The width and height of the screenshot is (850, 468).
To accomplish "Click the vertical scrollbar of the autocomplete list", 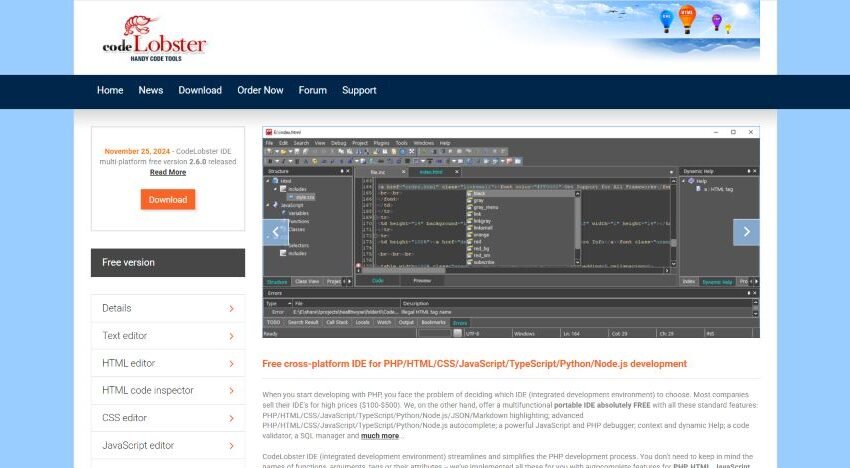I will coord(578,228).
